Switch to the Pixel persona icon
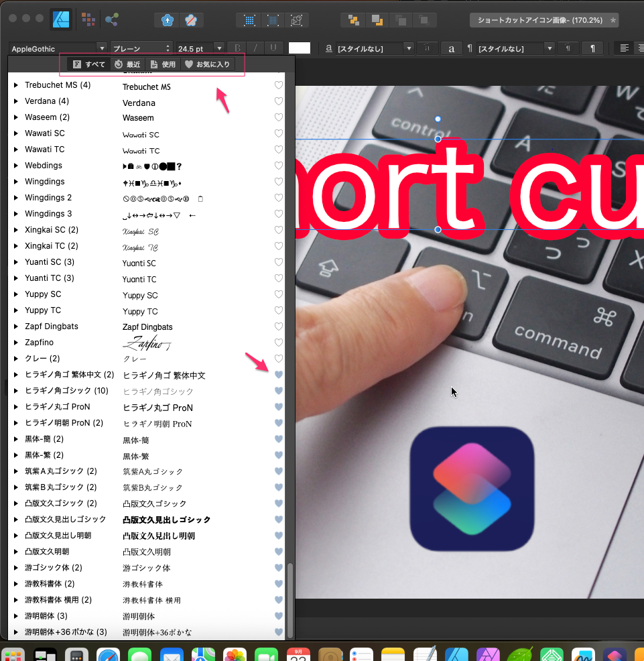The width and height of the screenshot is (644, 661). pos(88,19)
